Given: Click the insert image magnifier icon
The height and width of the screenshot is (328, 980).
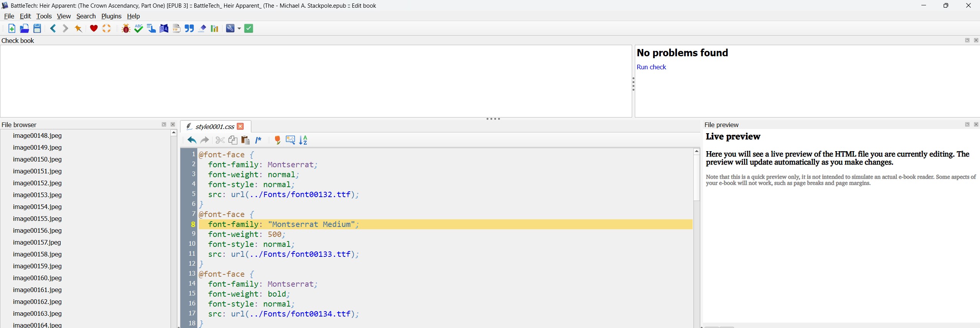Looking at the screenshot, I should pos(290,140).
